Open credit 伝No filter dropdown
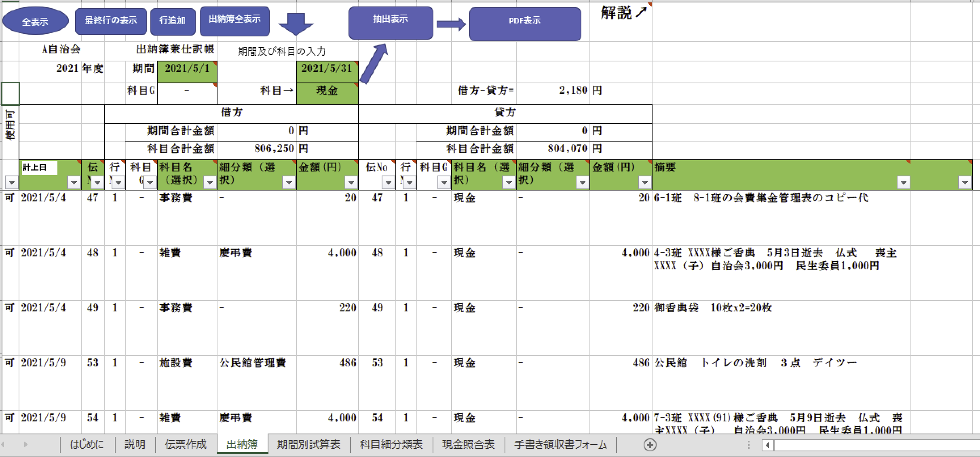This screenshot has height=457, width=980. coord(388,183)
